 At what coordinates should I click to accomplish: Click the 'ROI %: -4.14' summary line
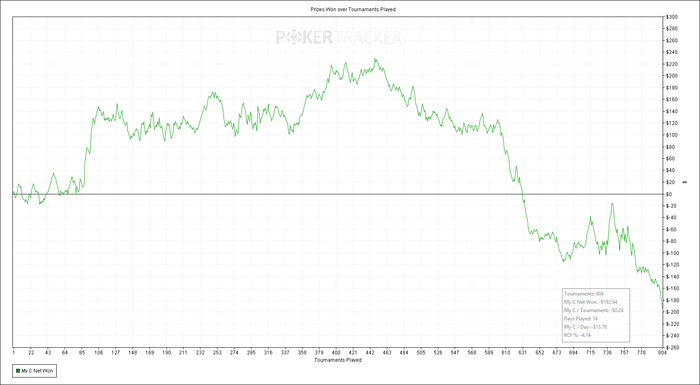(x=578, y=335)
